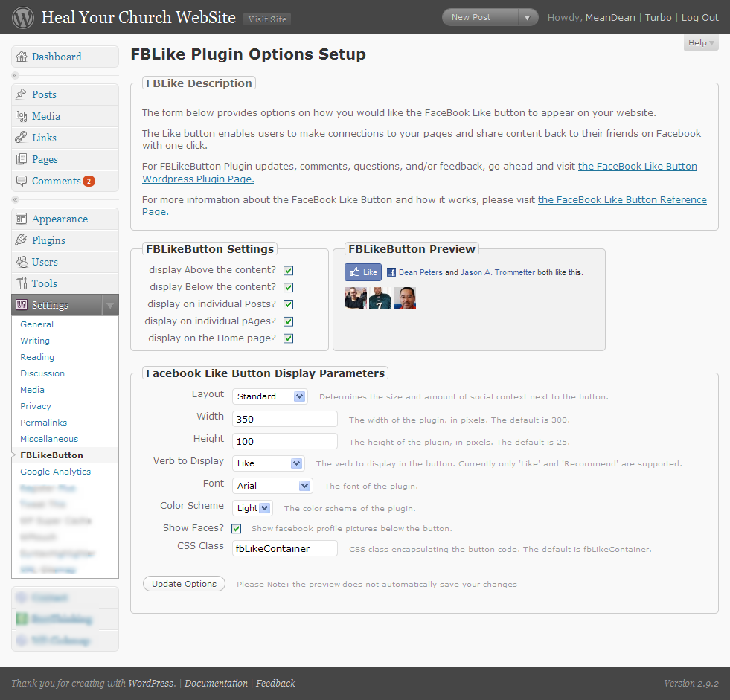The image size is (730, 700).
Task: Expand the New Post dropdown arrow
Action: (x=527, y=18)
